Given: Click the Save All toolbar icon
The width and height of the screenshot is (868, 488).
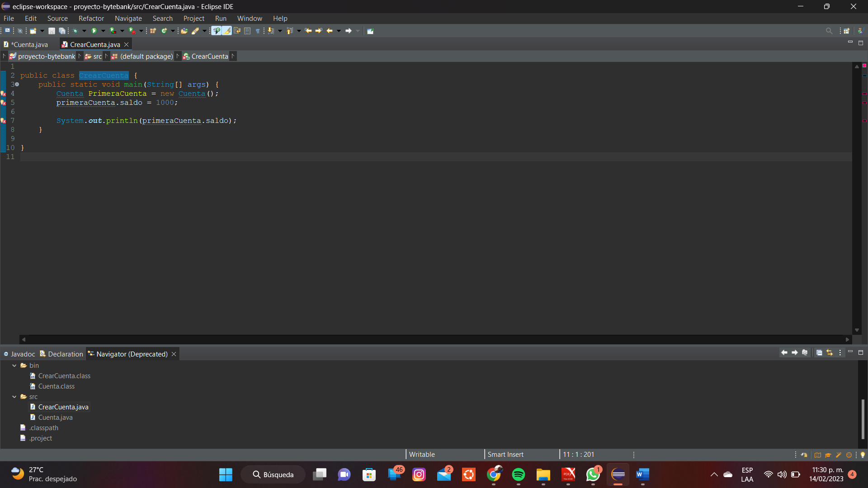Looking at the screenshot, I should (62, 31).
